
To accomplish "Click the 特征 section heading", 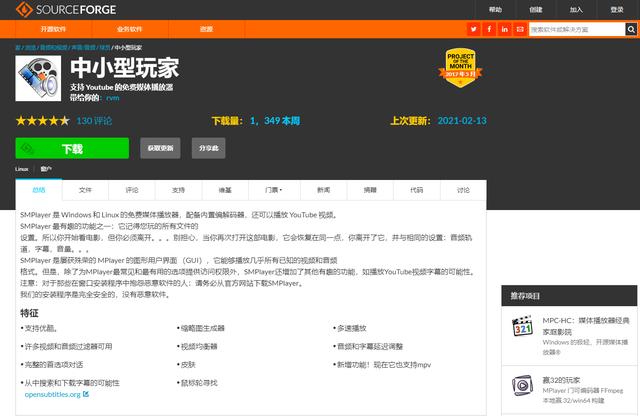I will coord(29,313).
